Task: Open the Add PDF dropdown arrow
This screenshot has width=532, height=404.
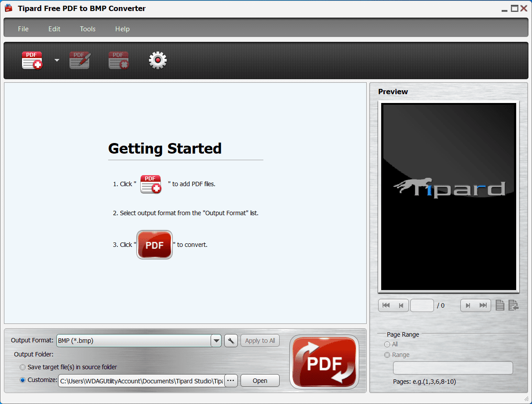Action: (x=57, y=60)
